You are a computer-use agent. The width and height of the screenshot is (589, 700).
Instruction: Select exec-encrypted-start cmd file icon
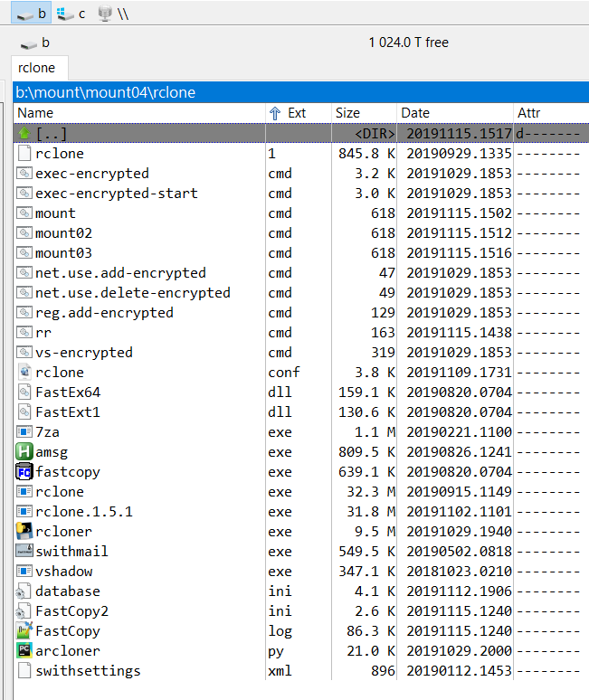[24, 193]
